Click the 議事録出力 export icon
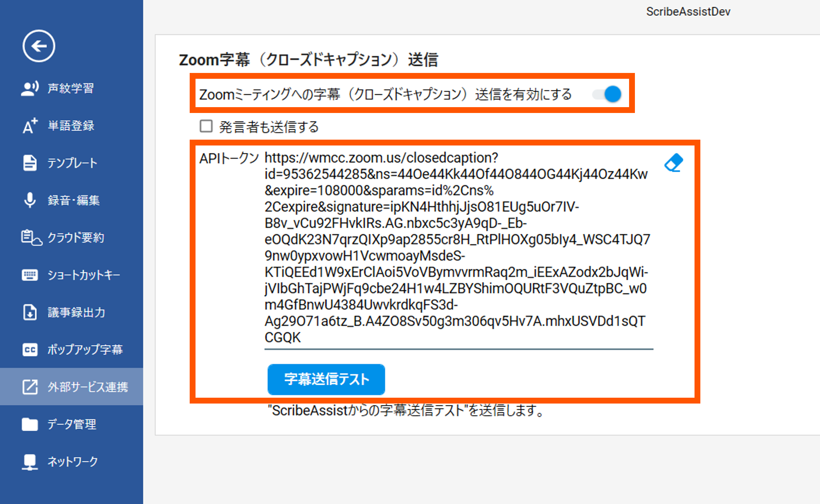 point(30,312)
